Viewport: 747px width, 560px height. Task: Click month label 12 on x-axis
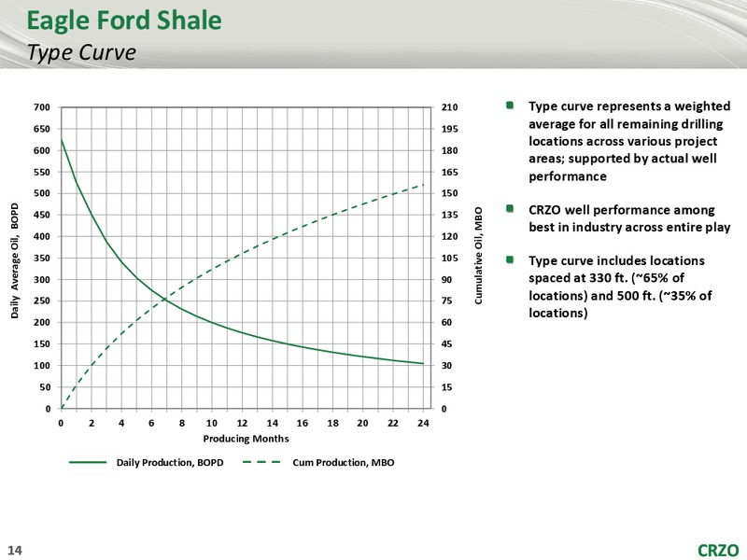pos(242,423)
